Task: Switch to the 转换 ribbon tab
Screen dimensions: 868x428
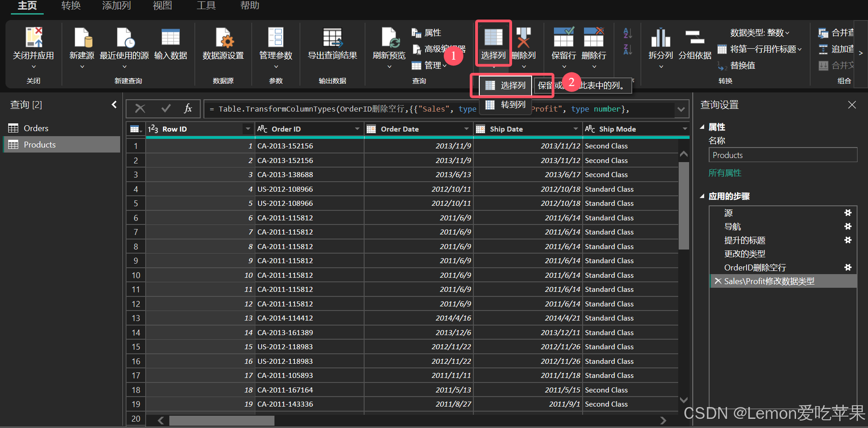Action: 71,6
